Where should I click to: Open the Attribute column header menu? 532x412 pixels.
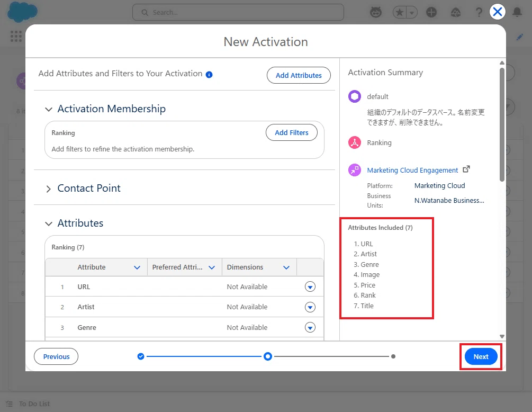click(x=137, y=267)
